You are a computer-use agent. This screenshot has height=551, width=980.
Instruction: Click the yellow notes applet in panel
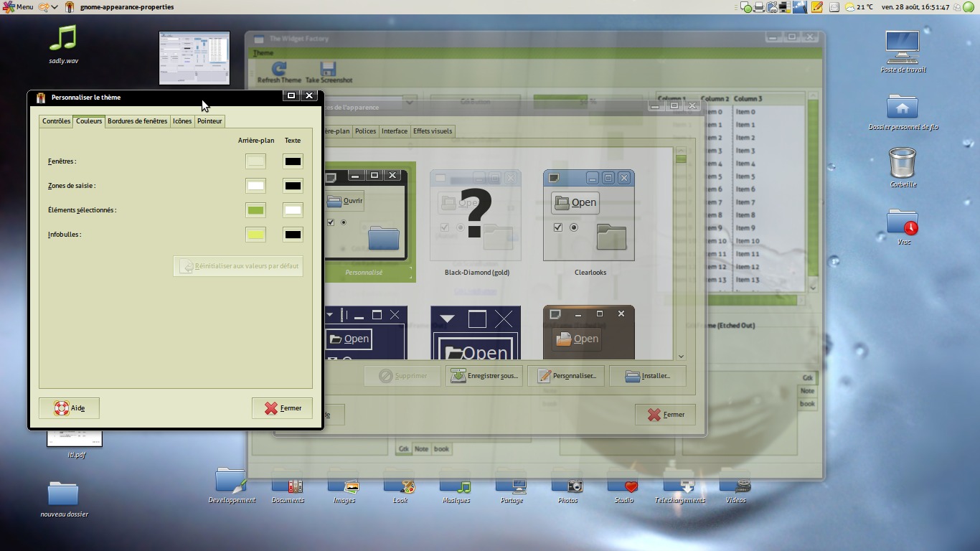(x=816, y=7)
